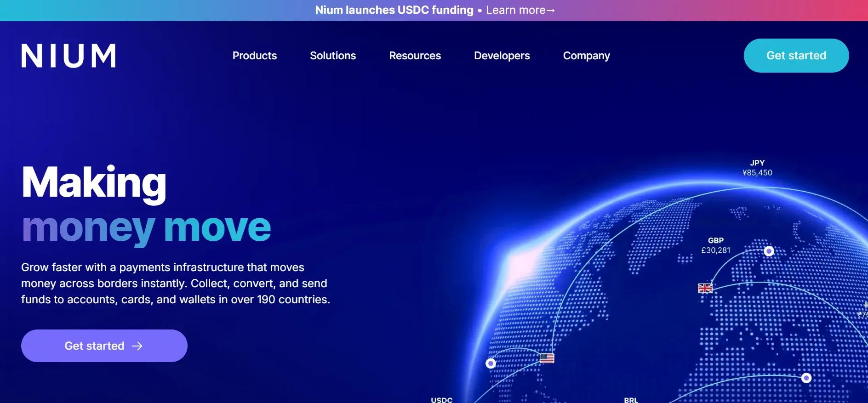Click the GBP £30,281 label
The image size is (868, 403).
[716, 245]
